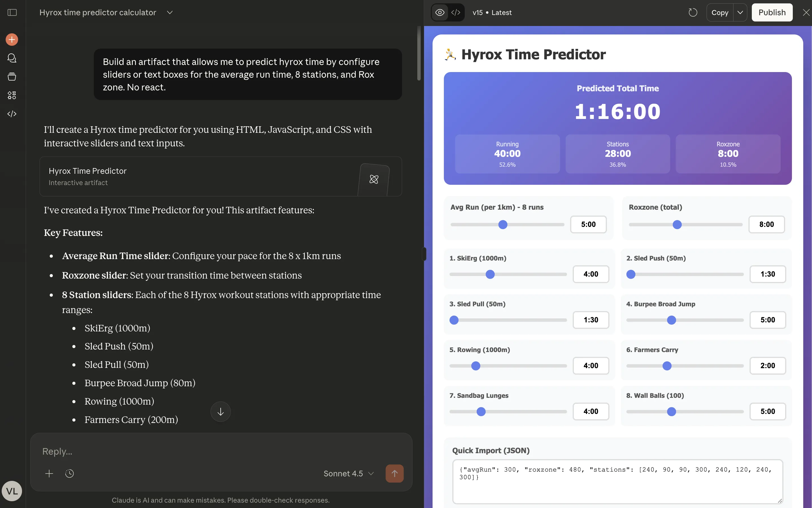Open the Chats section in the sidebar

[x=12, y=58]
